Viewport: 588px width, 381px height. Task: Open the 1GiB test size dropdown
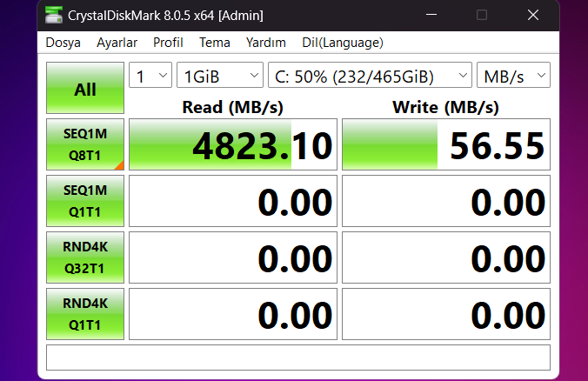220,75
